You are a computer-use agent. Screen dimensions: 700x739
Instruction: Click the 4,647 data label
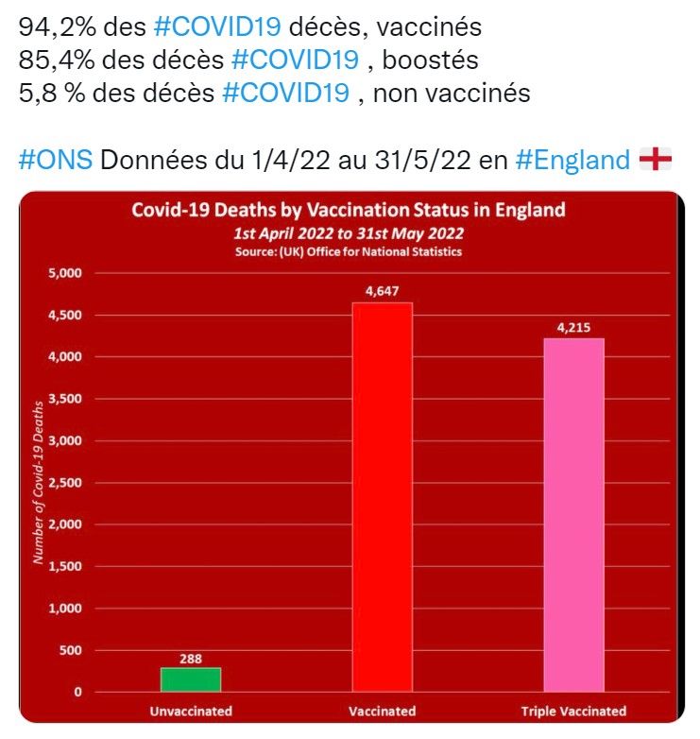coord(382,292)
